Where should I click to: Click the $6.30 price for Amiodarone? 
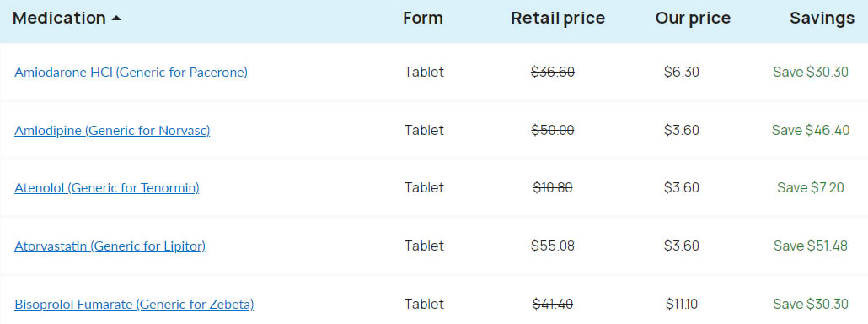[x=682, y=72]
